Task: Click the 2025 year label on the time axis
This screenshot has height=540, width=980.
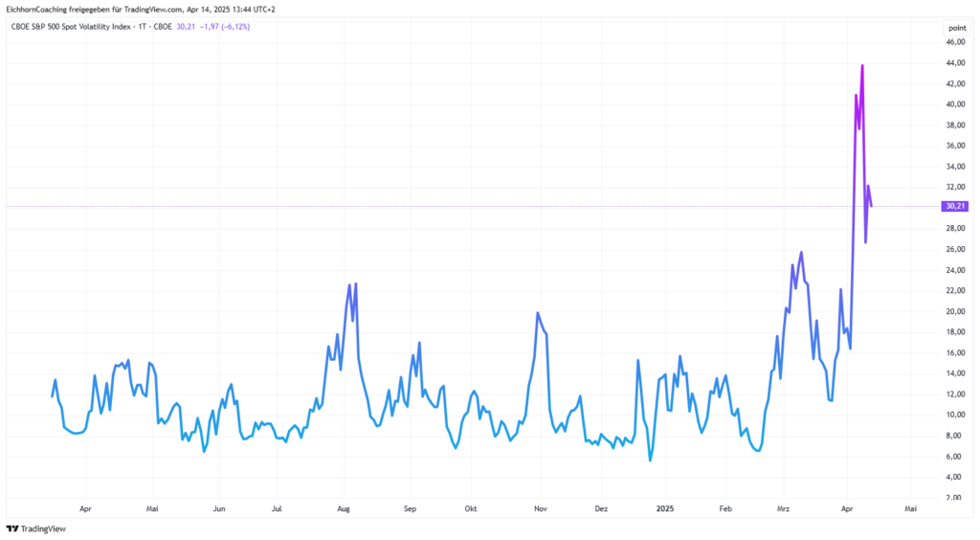Action: 665,508
